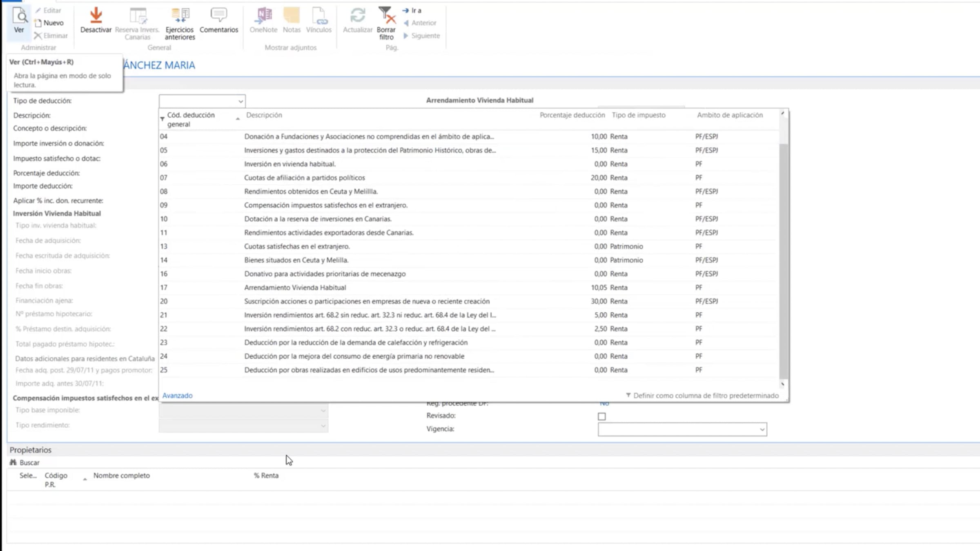
Task: Select row 05 Inversiones y gastos Patrimonio Histórico
Action: tap(468, 150)
